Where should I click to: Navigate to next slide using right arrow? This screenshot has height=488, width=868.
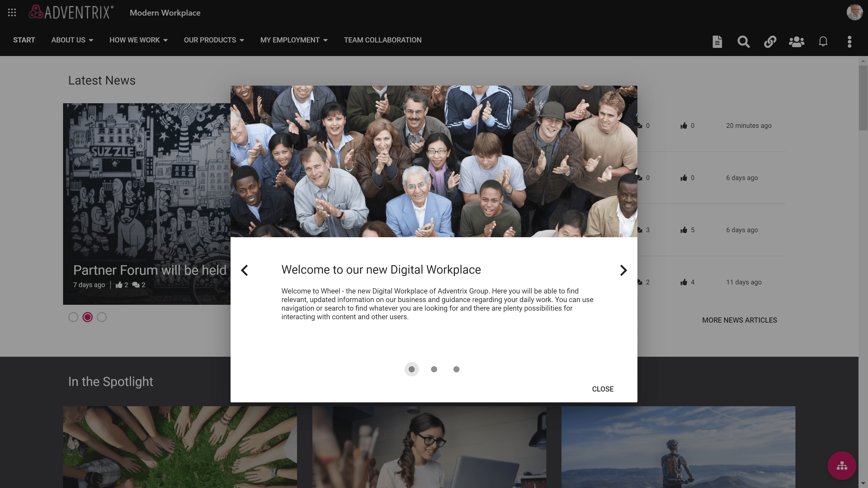(623, 270)
